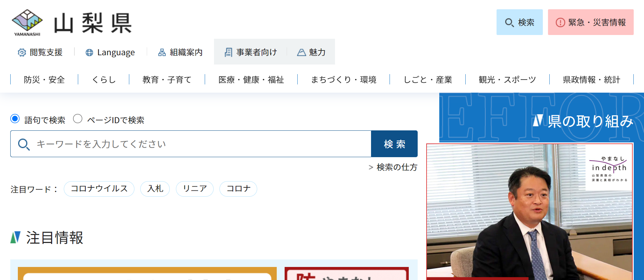Click the リニア keyword tag
The height and width of the screenshot is (280, 644).
pos(195,189)
